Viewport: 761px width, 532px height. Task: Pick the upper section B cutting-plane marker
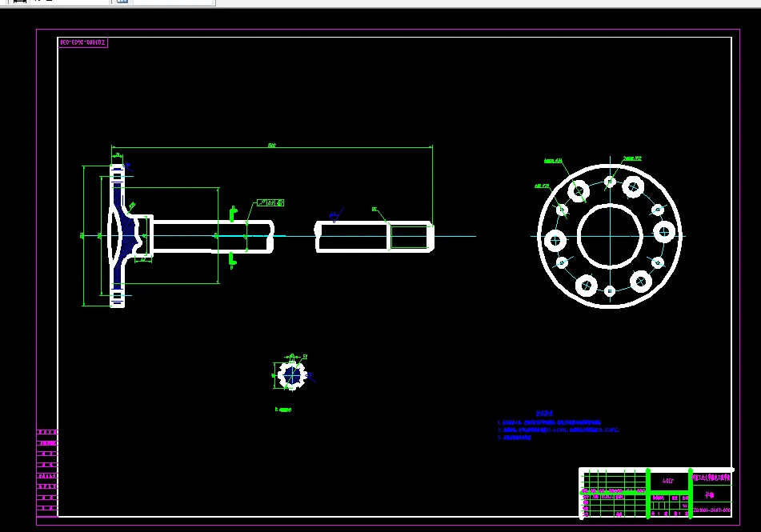click(233, 214)
